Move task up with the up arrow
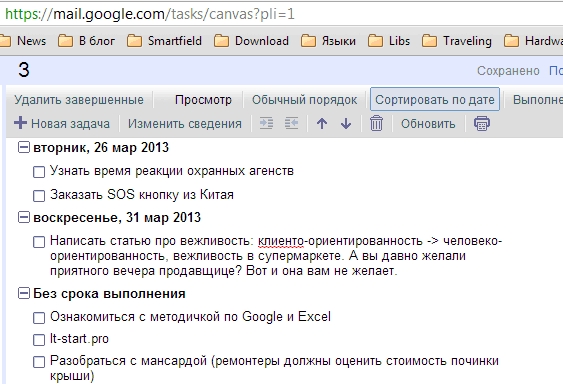The image size is (563, 384). click(322, 124)
